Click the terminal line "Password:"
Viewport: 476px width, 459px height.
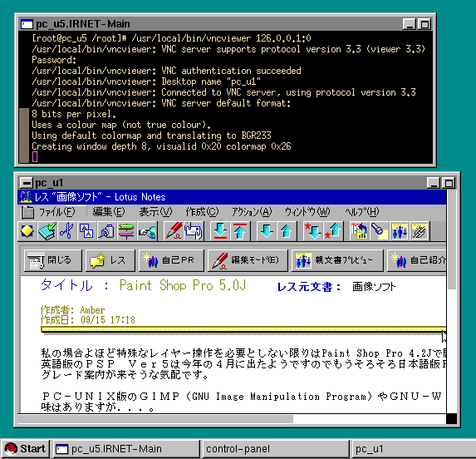tap(54, 60)
